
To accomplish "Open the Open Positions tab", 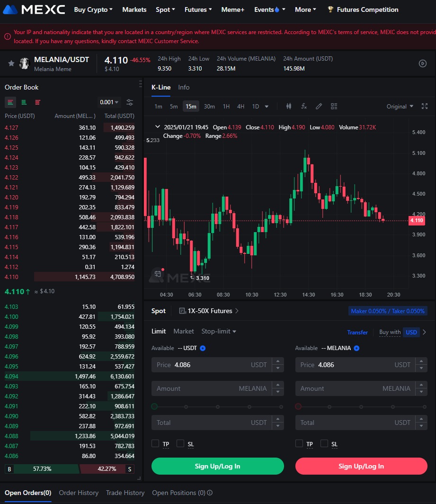I will [178, 493].
